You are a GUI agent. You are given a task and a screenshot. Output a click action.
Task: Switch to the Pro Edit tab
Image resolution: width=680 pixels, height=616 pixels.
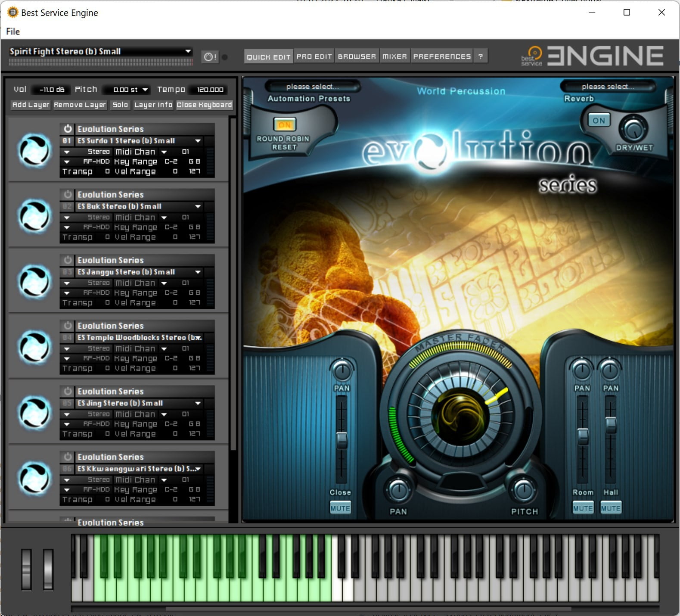tap(314, 56)
